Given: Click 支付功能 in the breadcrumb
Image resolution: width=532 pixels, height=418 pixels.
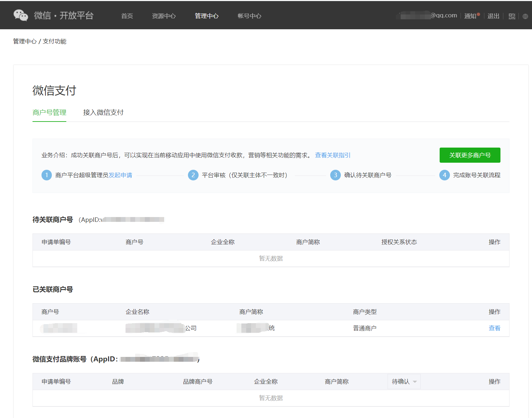Looking at the screenshot, I should point(54,41).
